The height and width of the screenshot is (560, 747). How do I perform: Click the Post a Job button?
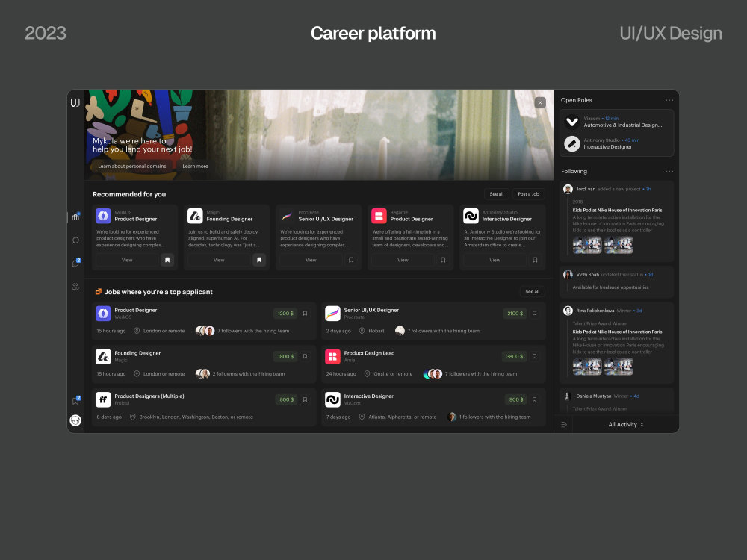(528, 194)
